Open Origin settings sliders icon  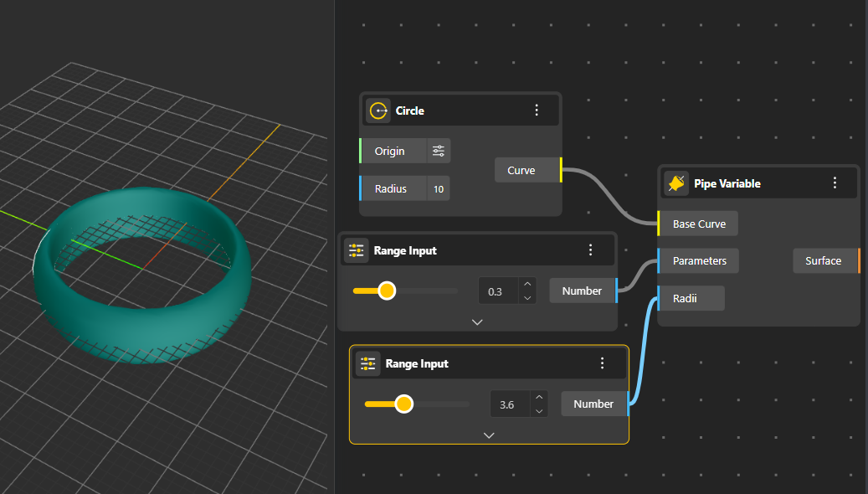[x=439, y=151]
